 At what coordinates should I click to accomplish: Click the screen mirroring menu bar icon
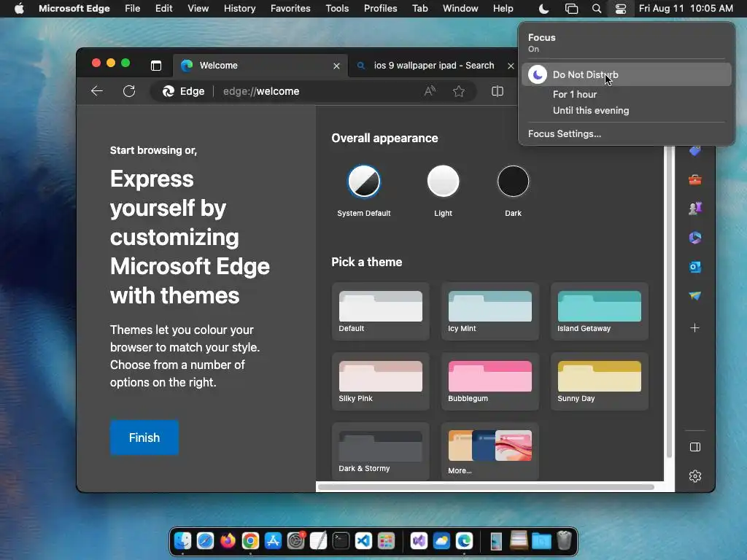571,9
